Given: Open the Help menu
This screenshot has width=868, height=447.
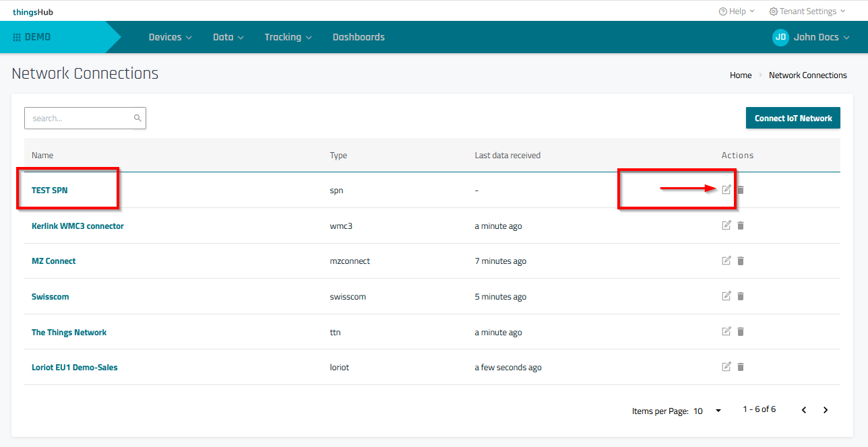Looking at the screenshot, I should pos(737,11).
